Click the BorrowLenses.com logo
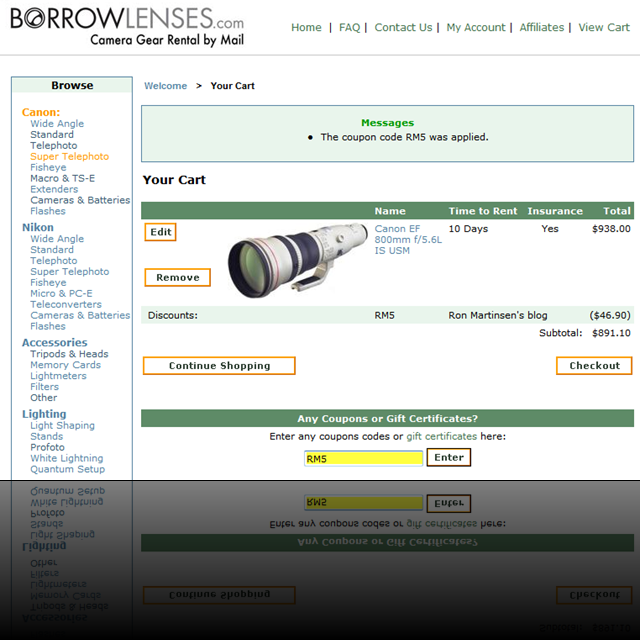Viewport: 640px width, 640px height. coord(127,27)
